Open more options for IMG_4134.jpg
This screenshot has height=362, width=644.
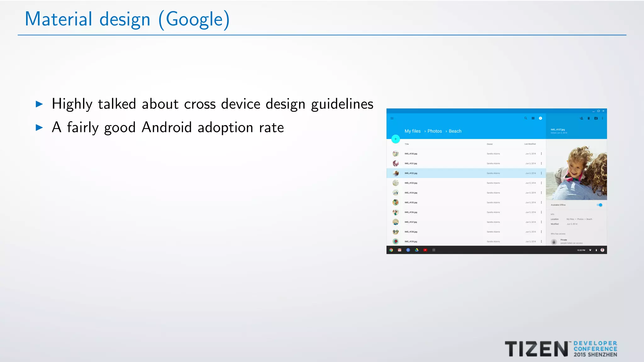point(541,193)
